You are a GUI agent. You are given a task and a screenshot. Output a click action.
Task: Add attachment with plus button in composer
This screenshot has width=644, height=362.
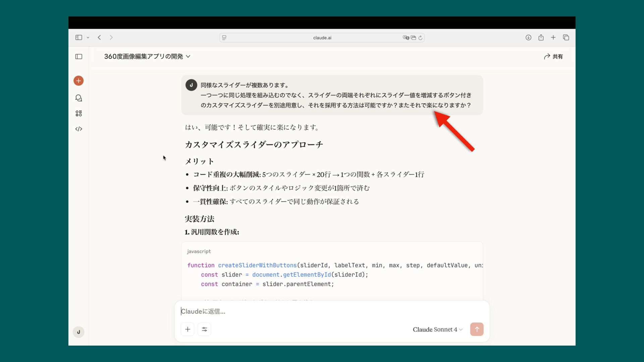pos(187,329)
